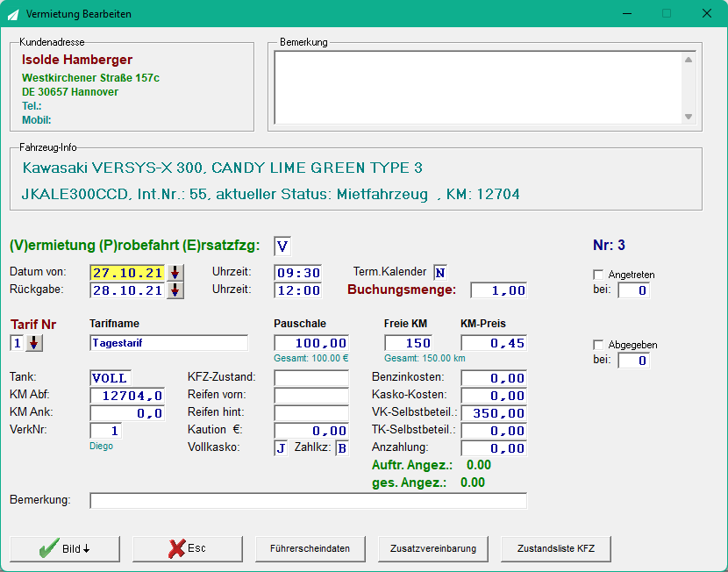This screenshot has width=728, height=572.
Task: Click into the large Bemerkung text area
Action: pyautogui.click(x=478, y=88)
